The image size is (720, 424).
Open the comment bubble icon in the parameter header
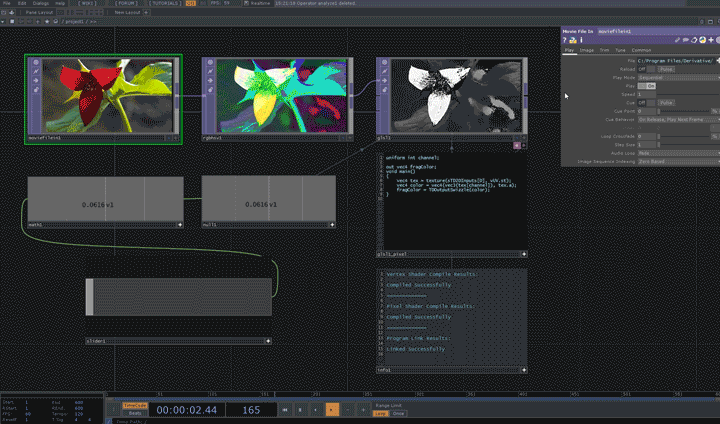click(x=686, y=40)
